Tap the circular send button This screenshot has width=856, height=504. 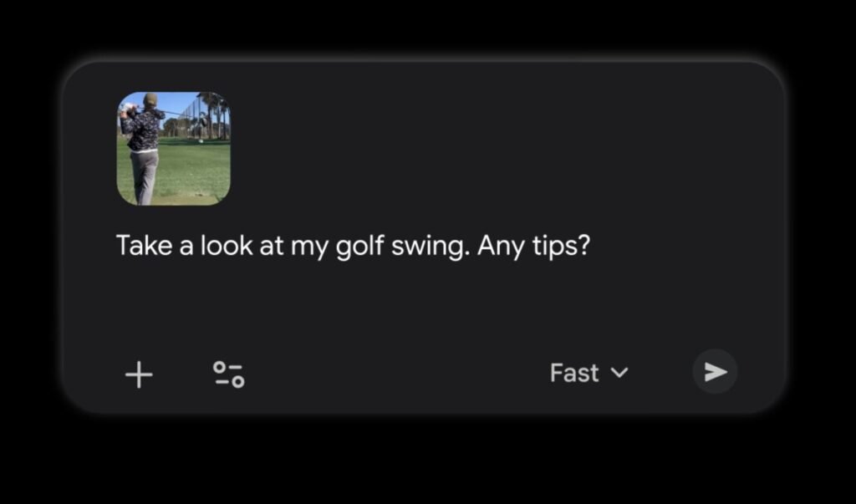(x=715, y=372)
